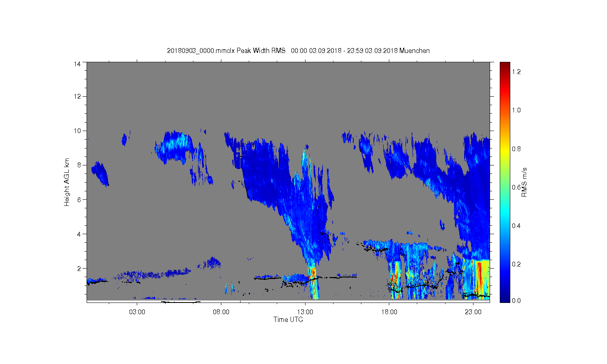Click the 'Height AGL km' axis label
Image resolution: width=607 pixels, height=364 pixels.
(67, 182)
